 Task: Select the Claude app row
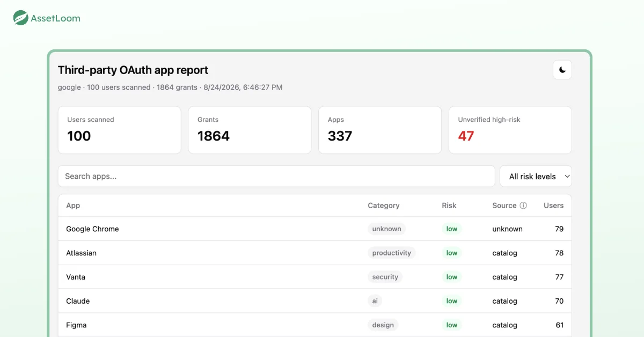click(x=315, y=301)
